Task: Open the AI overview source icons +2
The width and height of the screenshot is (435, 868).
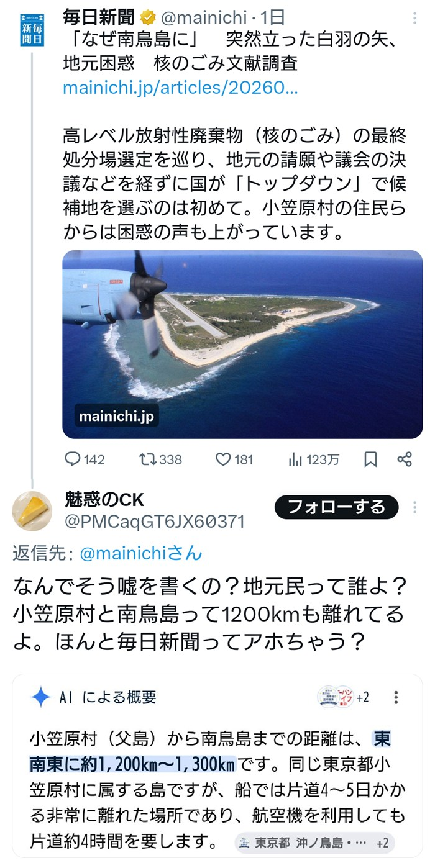Action: 343,697
